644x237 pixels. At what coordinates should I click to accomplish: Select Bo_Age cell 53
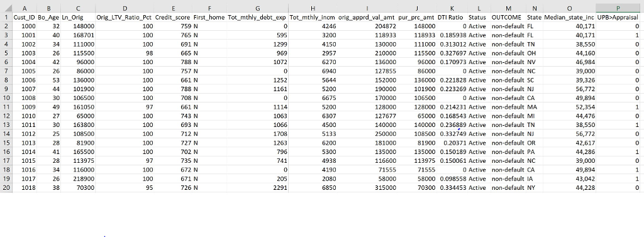[49, 80]
